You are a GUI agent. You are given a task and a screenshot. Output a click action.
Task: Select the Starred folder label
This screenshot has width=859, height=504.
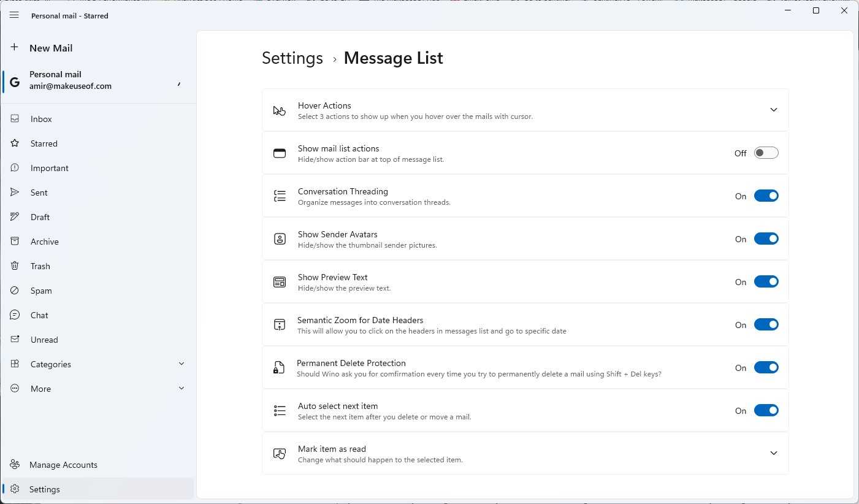(x=44, y=143)
